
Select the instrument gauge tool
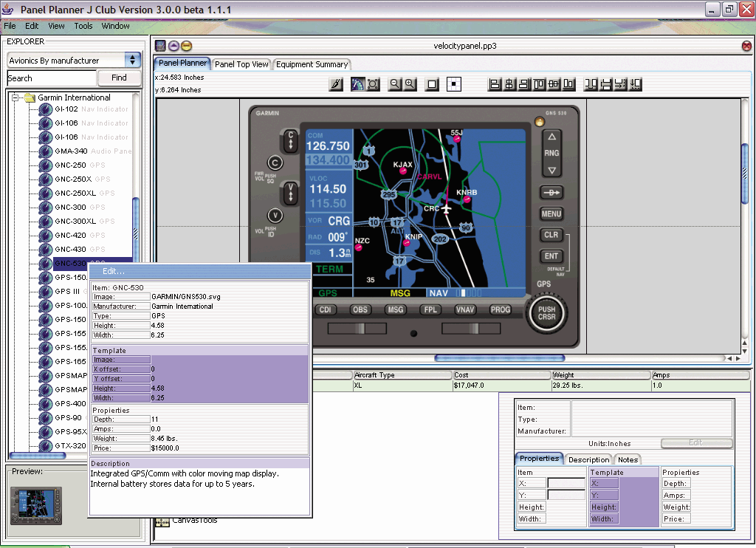point(357,84)
